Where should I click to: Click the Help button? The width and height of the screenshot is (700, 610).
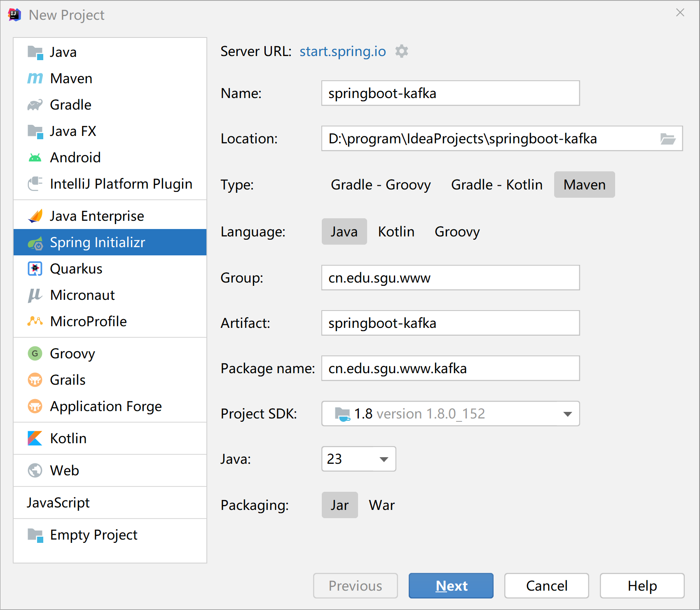click(642, 586)
